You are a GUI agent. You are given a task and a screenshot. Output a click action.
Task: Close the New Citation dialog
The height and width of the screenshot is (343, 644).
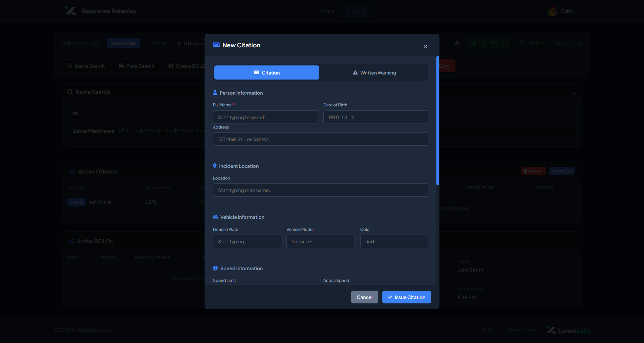point(426,47)
